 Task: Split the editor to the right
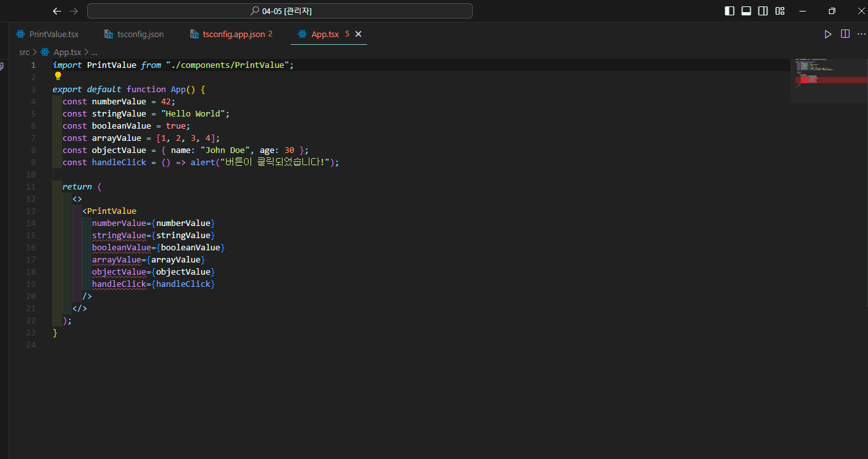845,34
